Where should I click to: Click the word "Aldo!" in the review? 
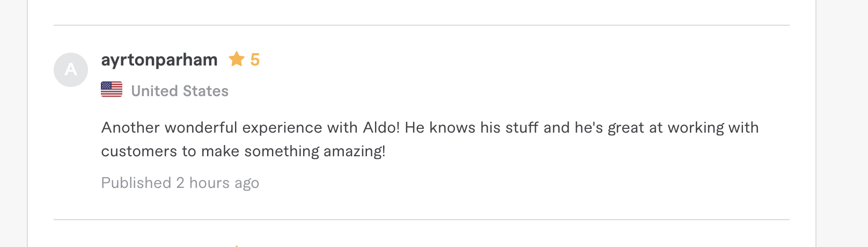[381, 128]
